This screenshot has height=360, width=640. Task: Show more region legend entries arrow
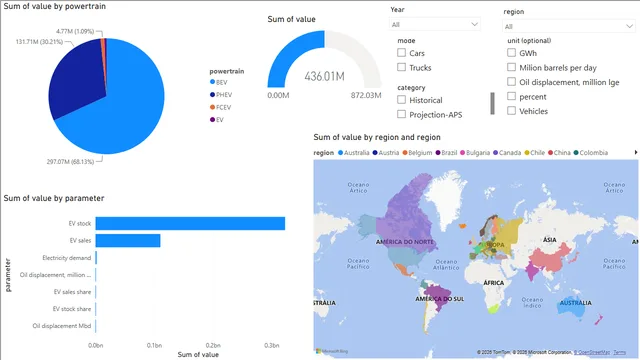[x=636, y=152]
